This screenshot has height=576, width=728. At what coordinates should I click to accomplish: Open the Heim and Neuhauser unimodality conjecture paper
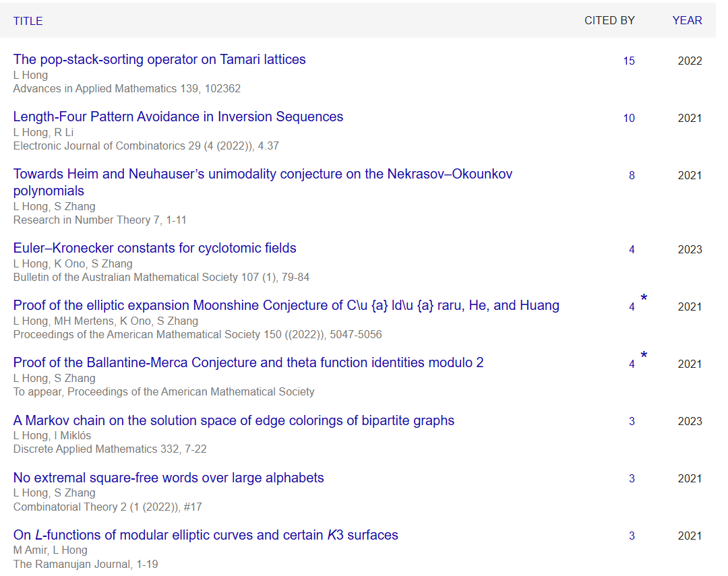pyautogui.click(x=262, y=174)
